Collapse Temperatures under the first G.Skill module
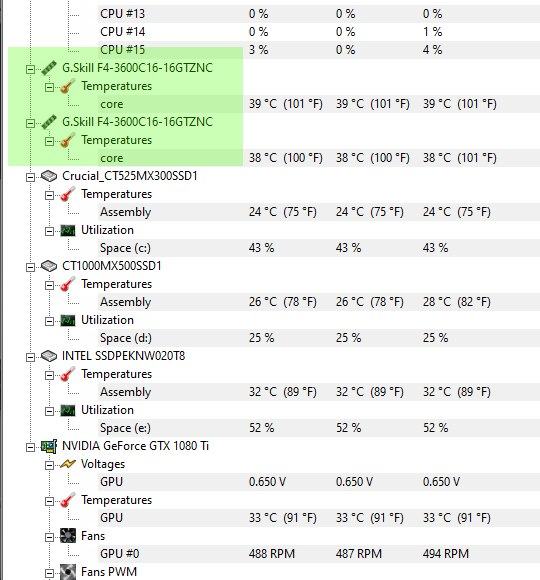The width and height of the screenshot is (540, 580). 49,87
